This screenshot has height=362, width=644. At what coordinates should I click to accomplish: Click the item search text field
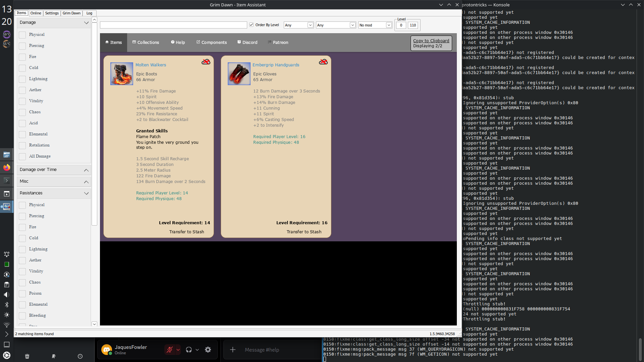pos(173,25)
